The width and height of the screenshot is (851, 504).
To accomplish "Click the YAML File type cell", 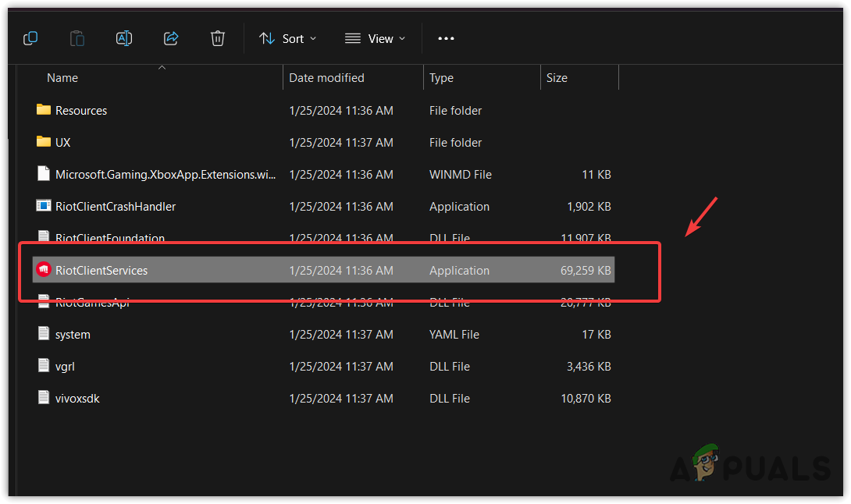I will [454, 335].
